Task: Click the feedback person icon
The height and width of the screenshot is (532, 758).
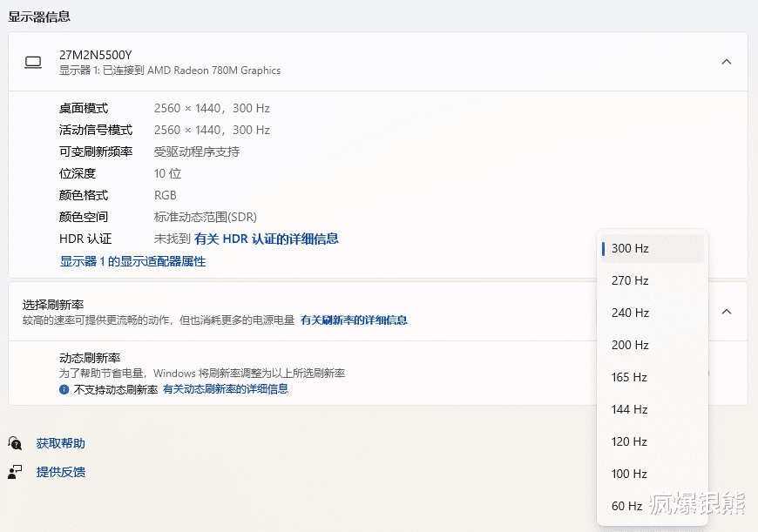Action: (x=15, y=472)
